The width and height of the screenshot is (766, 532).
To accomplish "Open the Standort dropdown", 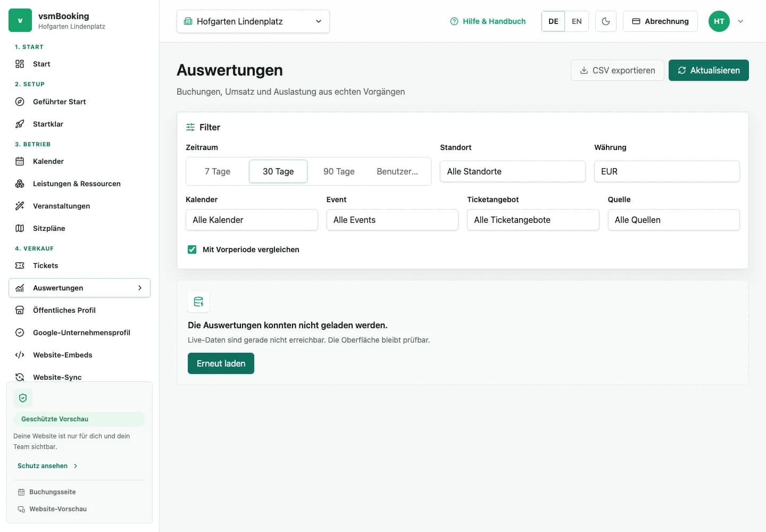I will [x=513, y=171].
